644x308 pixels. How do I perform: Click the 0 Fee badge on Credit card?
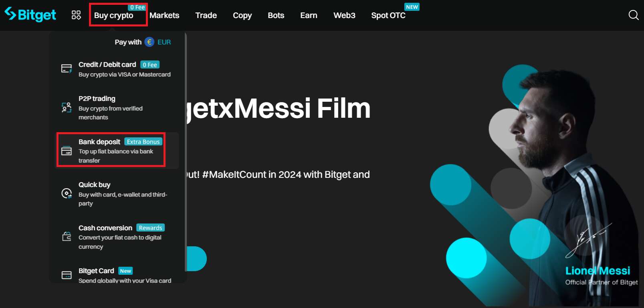(150, 64)
